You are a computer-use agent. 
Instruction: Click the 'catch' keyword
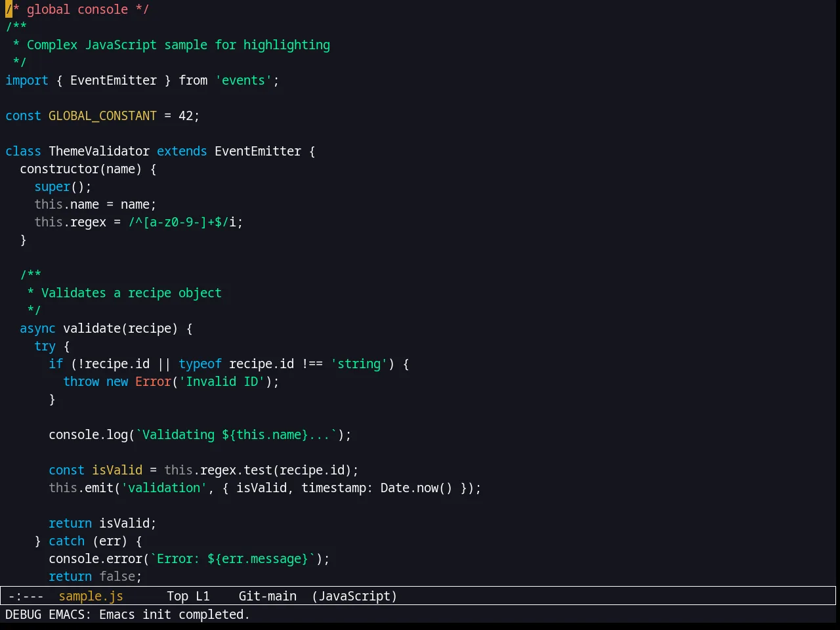click(66, 541)
